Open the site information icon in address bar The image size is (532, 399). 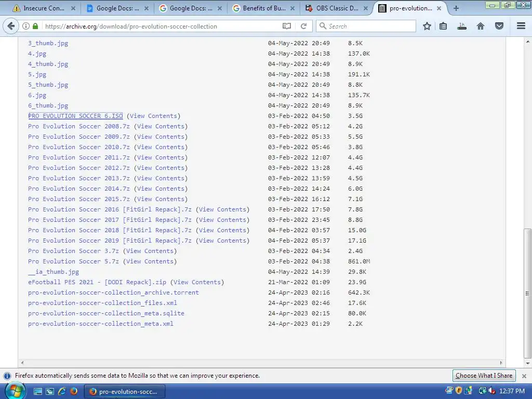pos(26,26)
